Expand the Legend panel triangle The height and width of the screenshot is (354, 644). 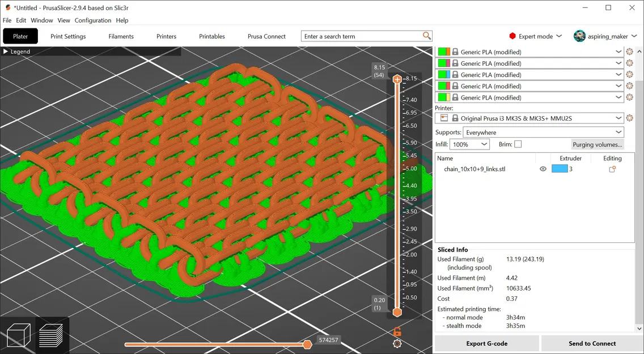point(6,52)
